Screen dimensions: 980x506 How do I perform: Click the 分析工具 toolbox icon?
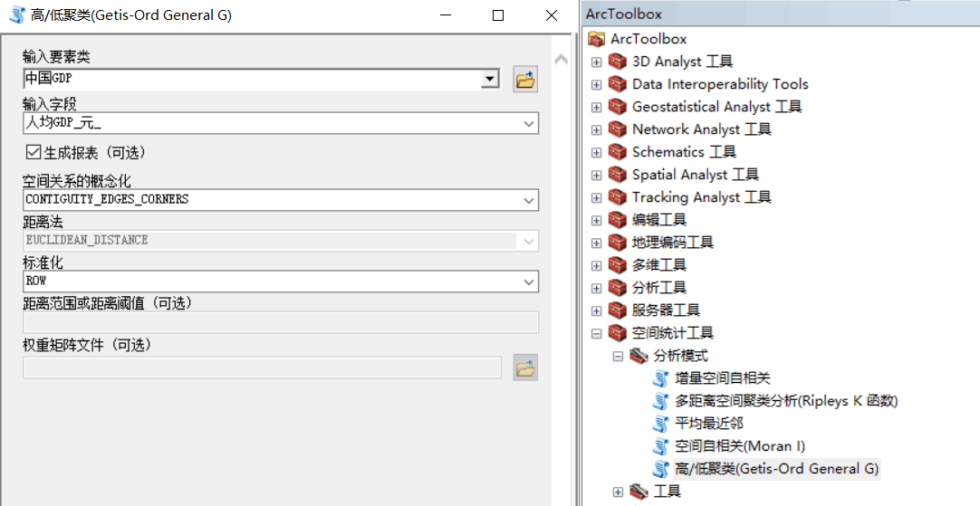618,287
